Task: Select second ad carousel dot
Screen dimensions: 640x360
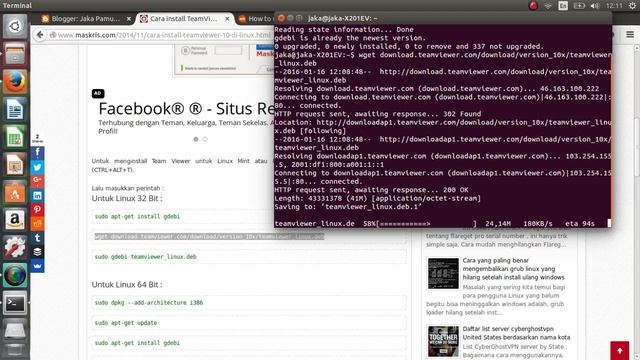Action: point(205,139)
